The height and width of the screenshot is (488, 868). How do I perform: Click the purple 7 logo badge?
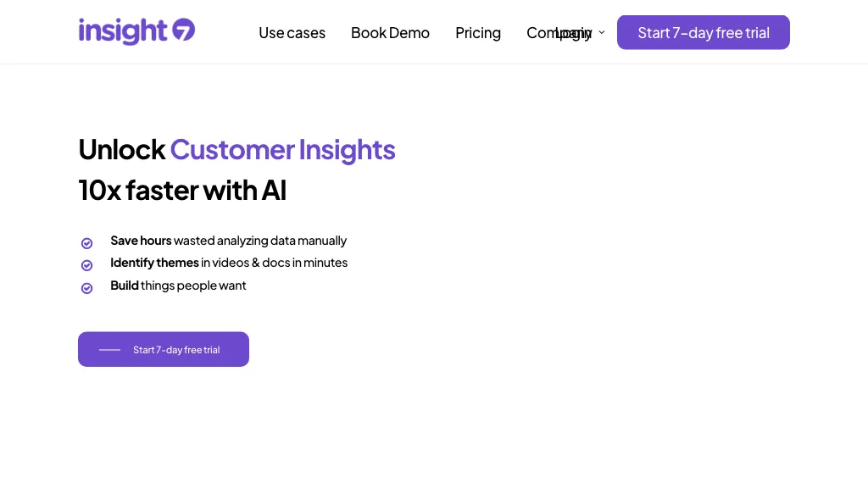coord(184,31)
